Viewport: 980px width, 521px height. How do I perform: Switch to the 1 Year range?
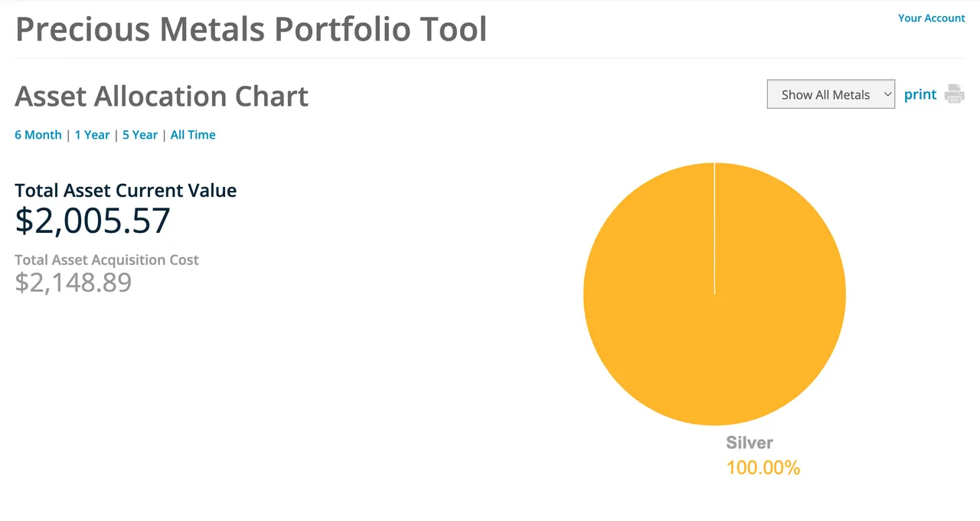pos(92,135)
